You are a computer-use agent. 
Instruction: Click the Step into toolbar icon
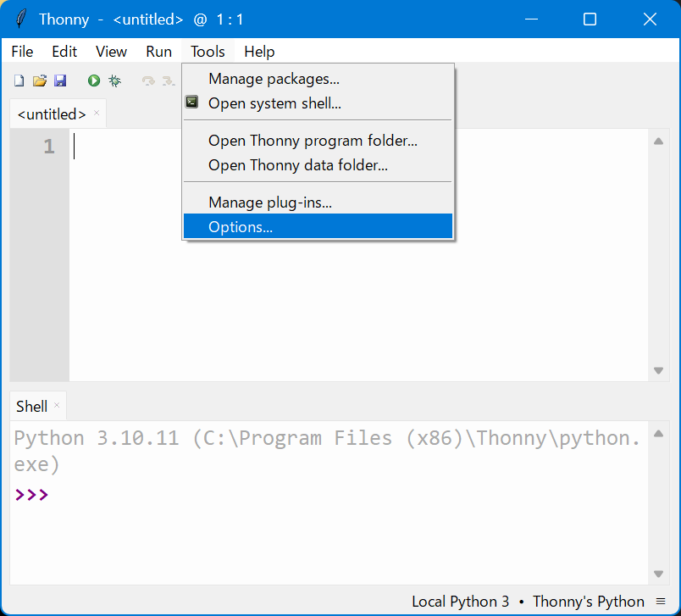pyautogui.click(x=168, y=80)
